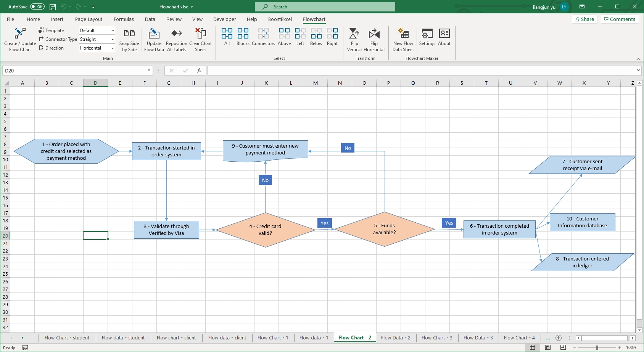Click in the Search box
644x352 pixels.
325,7
